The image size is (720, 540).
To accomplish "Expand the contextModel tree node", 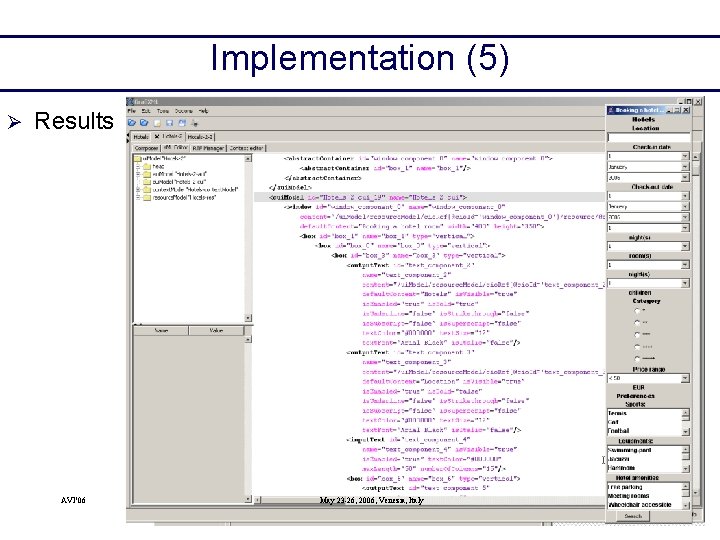I will [x=138, y=189].
